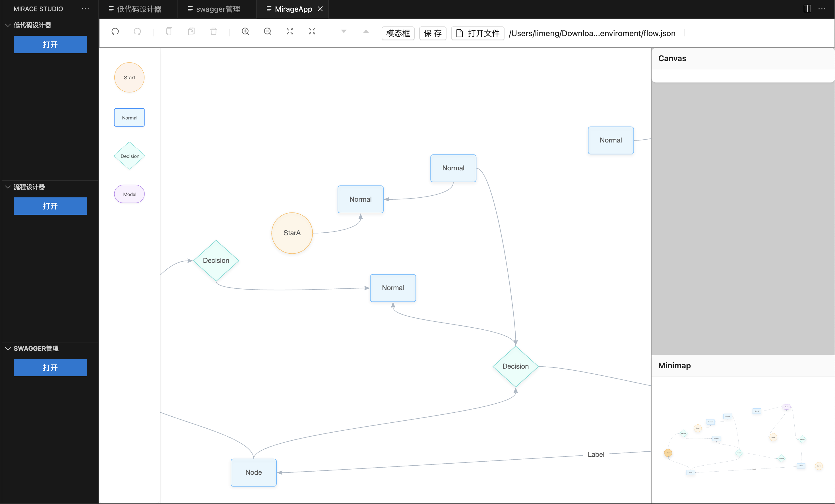Select the left Decision diamond node
This screenshot has width=835, height=504.
point(216,261)
